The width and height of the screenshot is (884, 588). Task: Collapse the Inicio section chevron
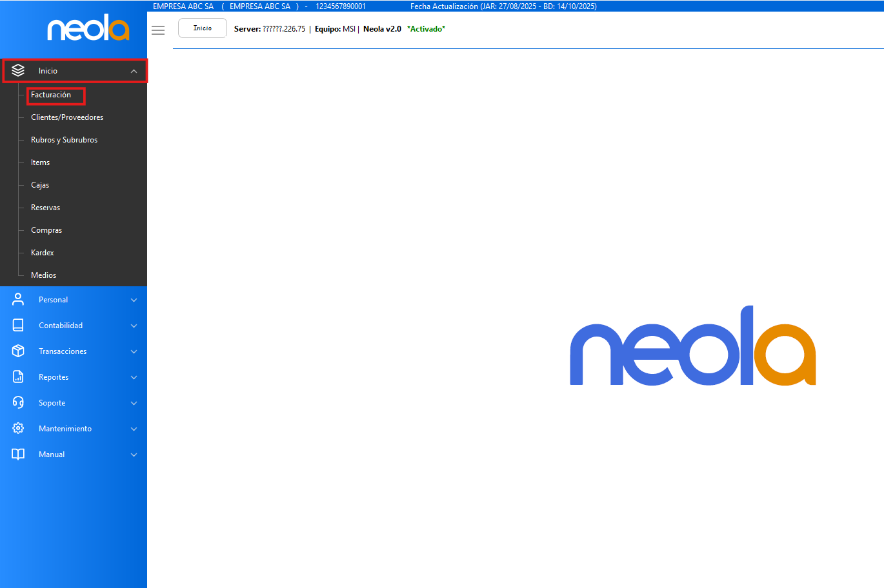[x=134, y=71]
